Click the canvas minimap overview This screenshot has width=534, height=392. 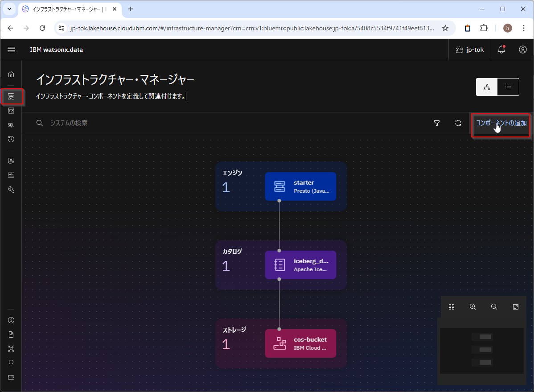[481, 351]
